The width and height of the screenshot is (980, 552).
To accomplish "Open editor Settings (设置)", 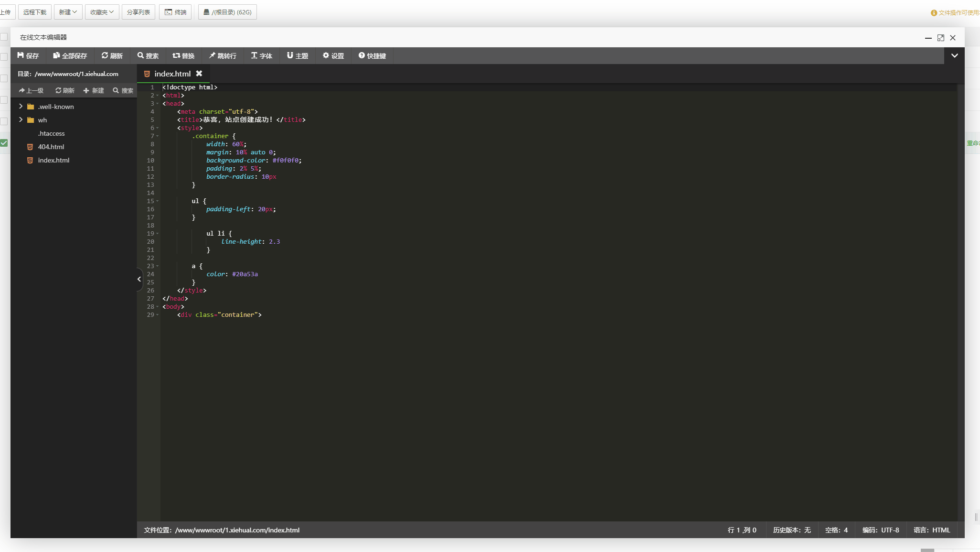I will pyautogui.click(x=333, y=56).
